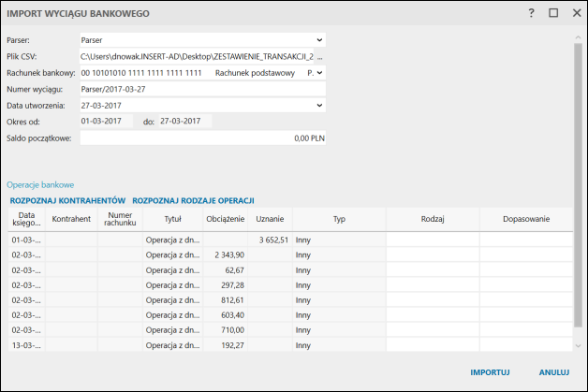Click the Obciążenie column header

(225, 219)
